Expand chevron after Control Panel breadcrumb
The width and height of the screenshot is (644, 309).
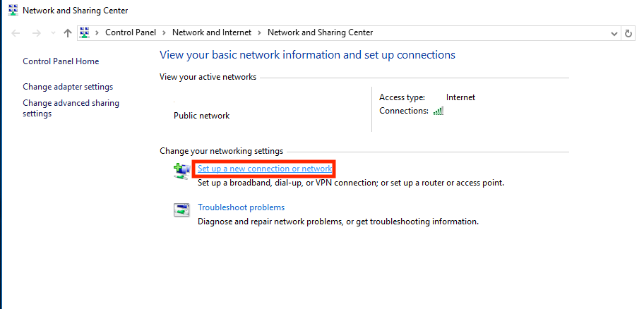click(164, 32)
